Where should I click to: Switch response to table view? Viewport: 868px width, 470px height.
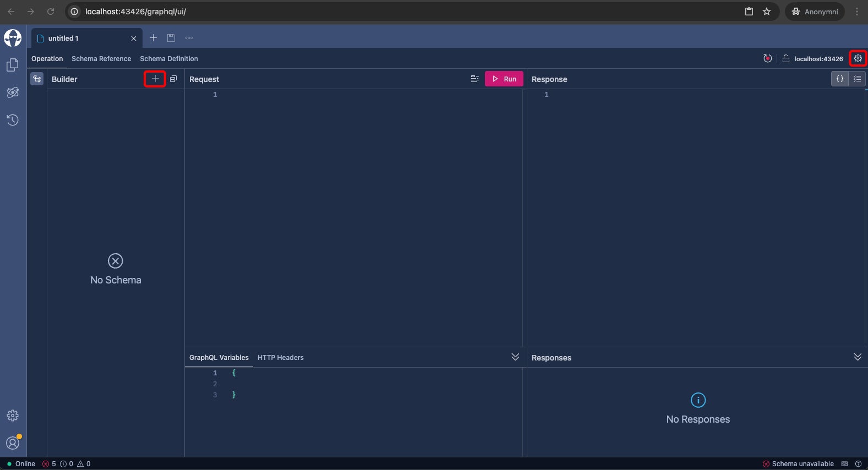857,79
